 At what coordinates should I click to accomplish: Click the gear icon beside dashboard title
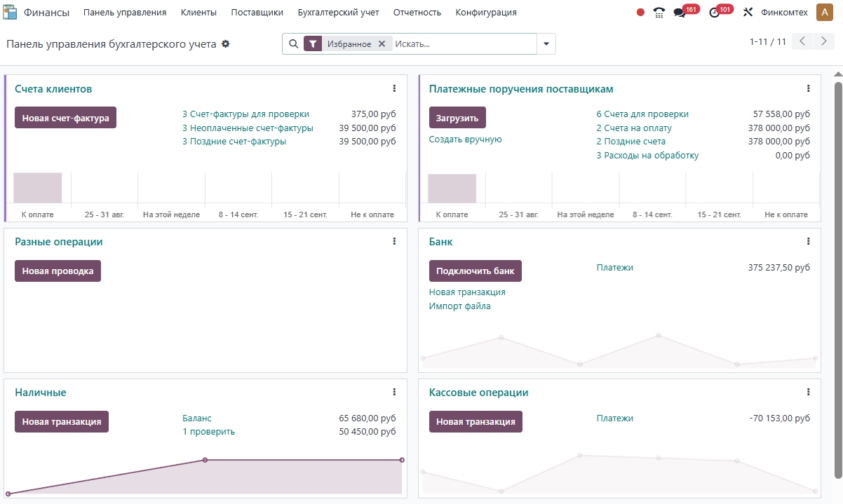[226, 43]
